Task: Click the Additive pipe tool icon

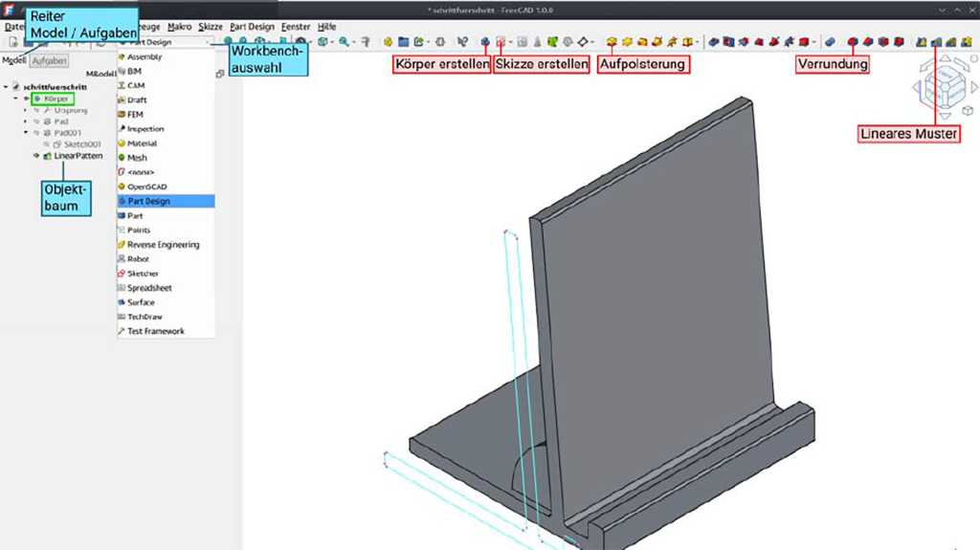Action: [657, 42]
